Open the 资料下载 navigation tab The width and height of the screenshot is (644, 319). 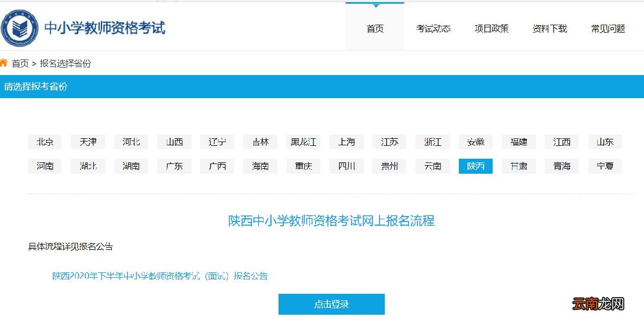550,29
